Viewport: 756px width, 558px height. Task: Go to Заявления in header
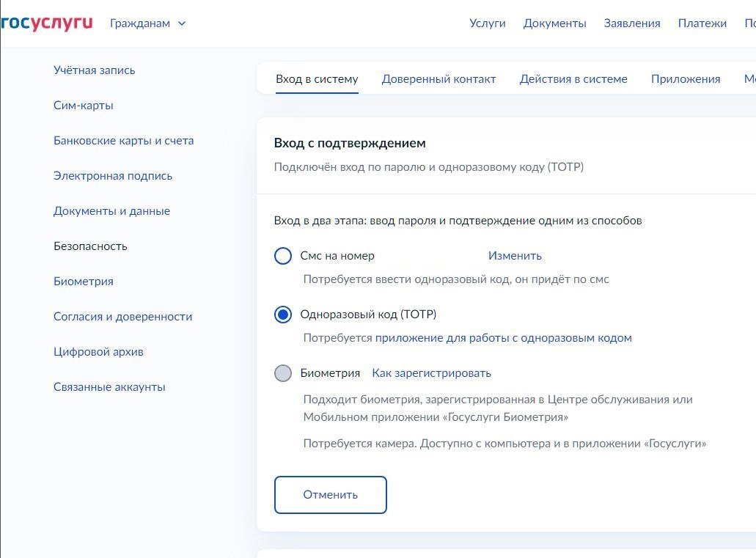click(x=632, y=23)
